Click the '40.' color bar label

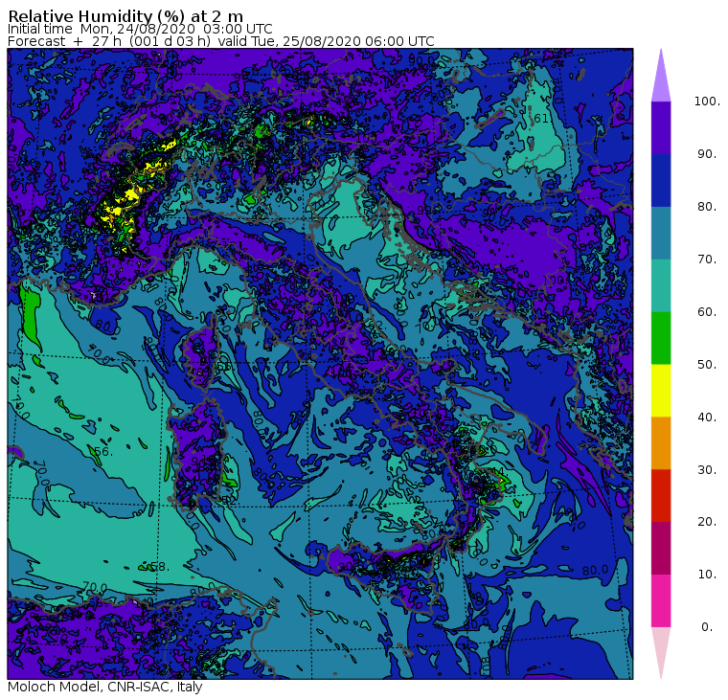coord(707,418)
